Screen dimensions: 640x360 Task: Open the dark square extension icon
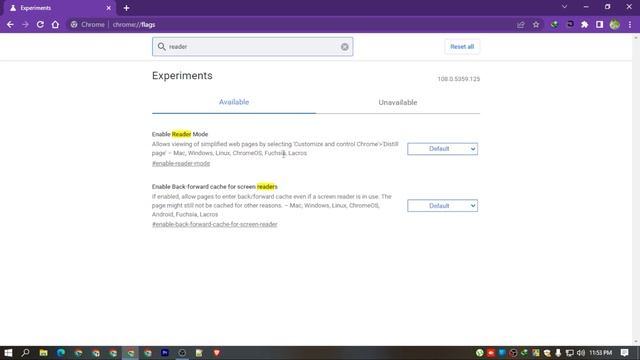(x=570, y=24)
